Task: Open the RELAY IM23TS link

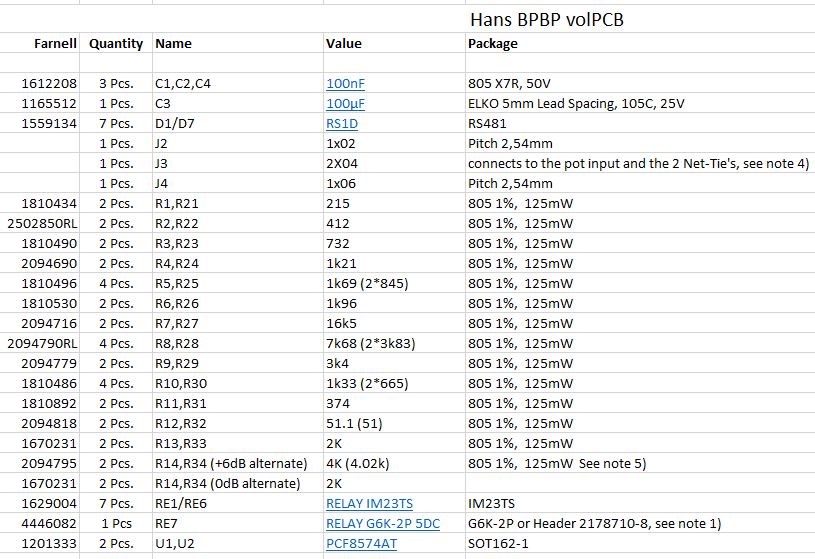Action: (x=369, y=503)
